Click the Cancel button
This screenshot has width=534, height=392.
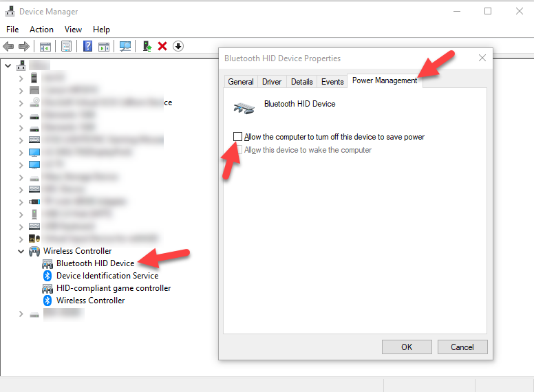tap(462, 347)
